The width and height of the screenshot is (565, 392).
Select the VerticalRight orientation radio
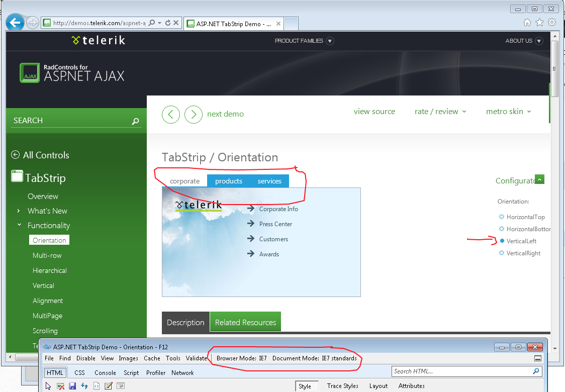click(501, 253)
